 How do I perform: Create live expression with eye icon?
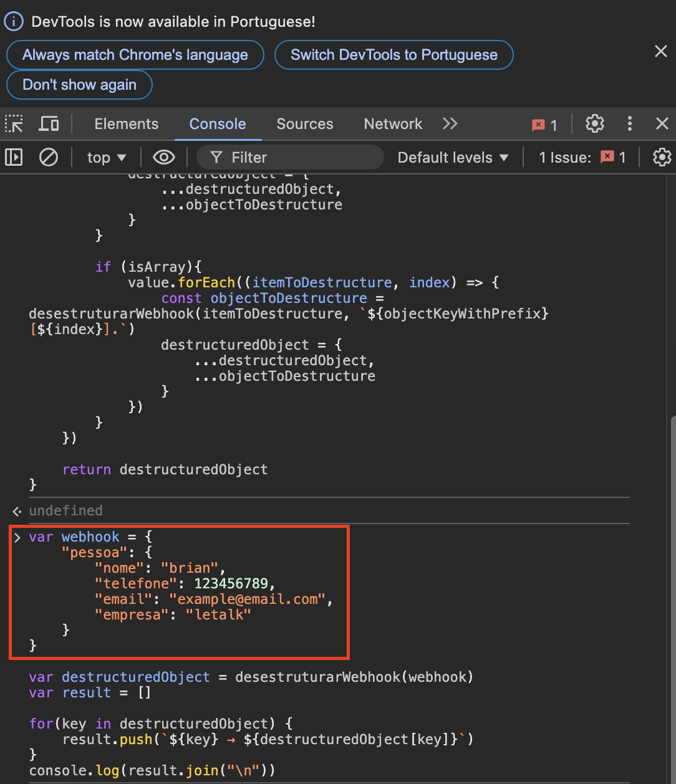[163, 158]
